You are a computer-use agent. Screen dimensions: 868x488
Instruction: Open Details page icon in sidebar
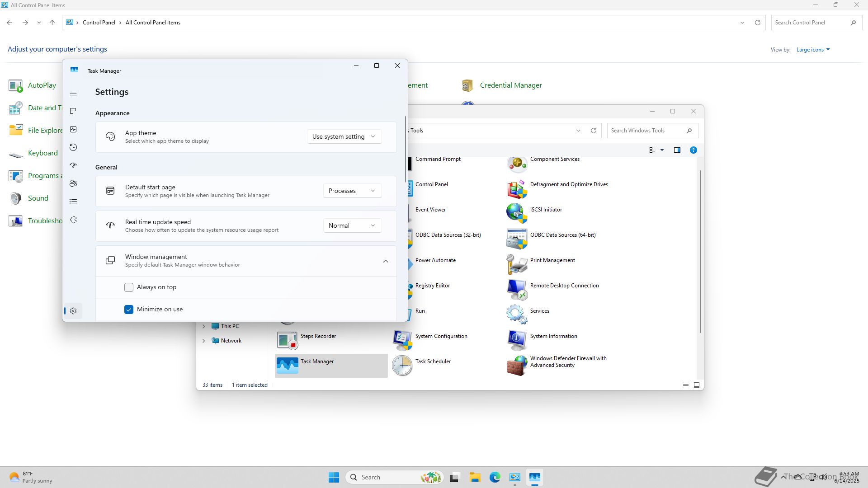(x=73, y=202)
